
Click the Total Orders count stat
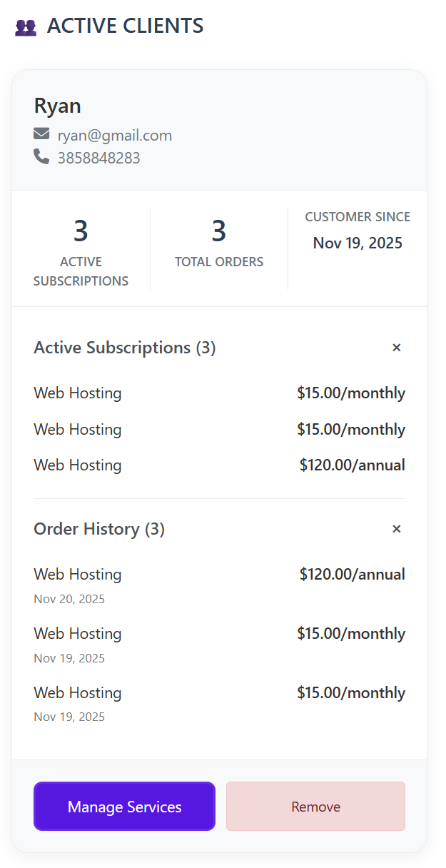point(218,231)
